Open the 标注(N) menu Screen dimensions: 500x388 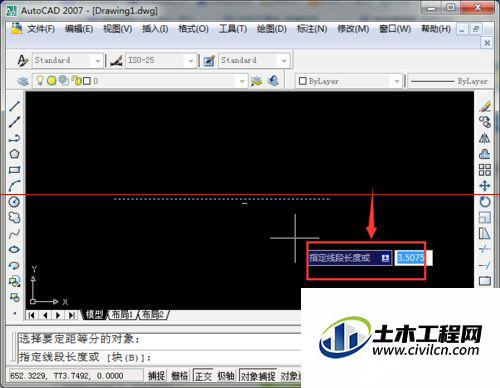click(x=312, y=29)
